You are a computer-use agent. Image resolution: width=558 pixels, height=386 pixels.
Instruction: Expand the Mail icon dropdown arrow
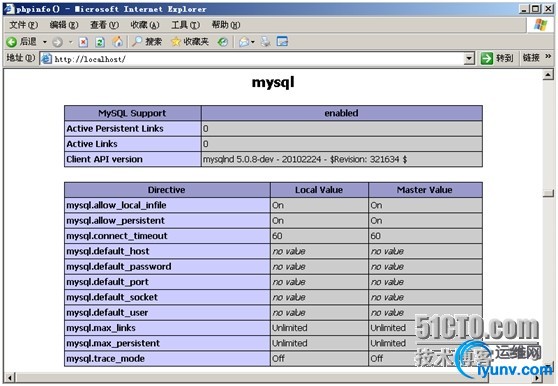point(253,42)
